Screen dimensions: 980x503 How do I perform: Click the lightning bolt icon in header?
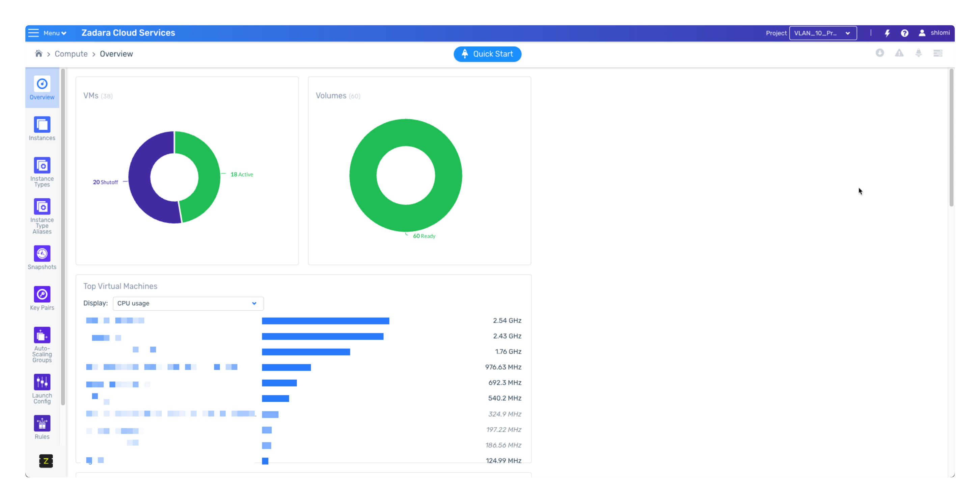[887, 33]
